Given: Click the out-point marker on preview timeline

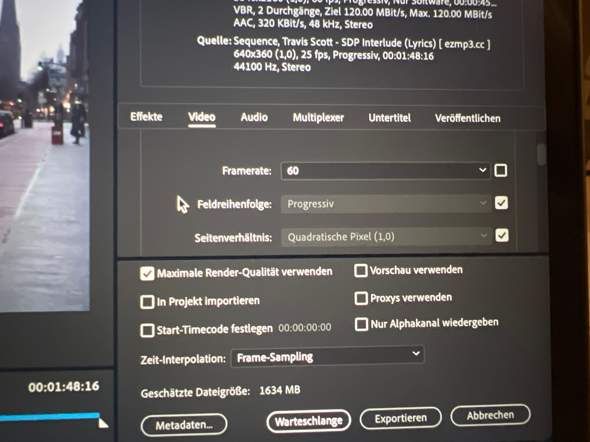Looking at the screenshot, I should [103, 423].
